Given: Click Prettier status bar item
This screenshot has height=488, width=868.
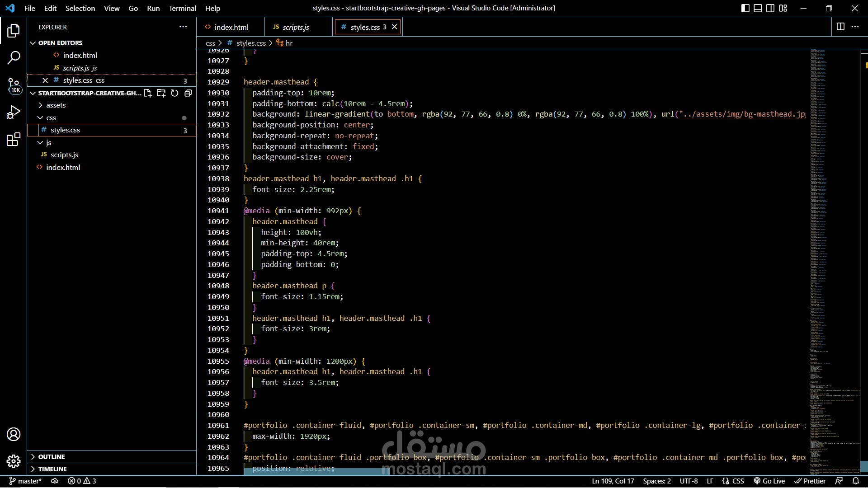Looking at the screenshot, I should click(x=810, y=481).
